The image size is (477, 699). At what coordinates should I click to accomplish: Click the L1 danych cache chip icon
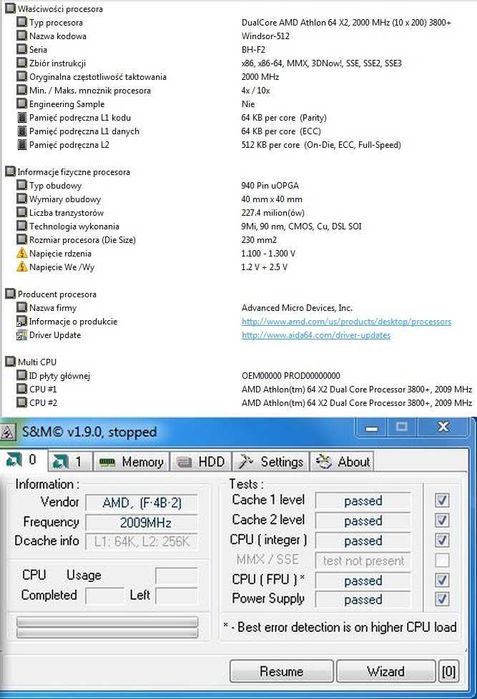[21, 131]
